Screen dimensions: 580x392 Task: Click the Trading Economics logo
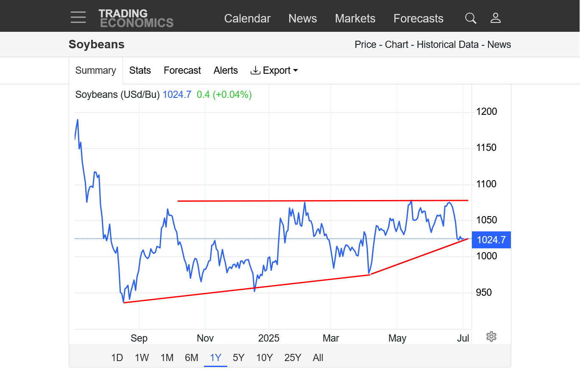[x=136, y=18]
